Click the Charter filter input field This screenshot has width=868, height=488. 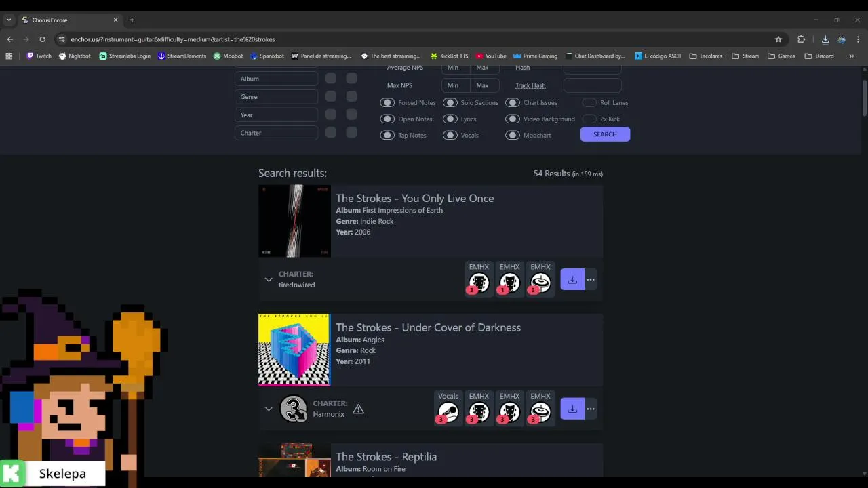(x=276, y=133)
